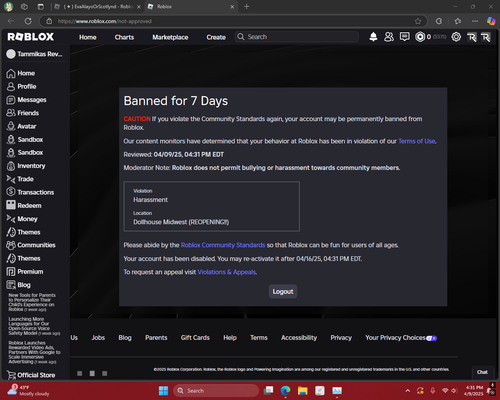
Task: Open Charts in the top navigation
Action: pos(124,37)
